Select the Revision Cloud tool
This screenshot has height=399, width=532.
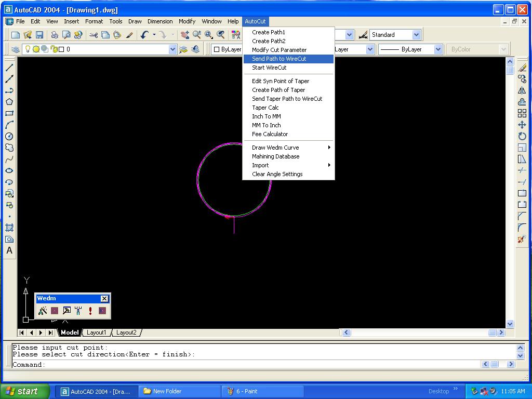coord(9,148)
